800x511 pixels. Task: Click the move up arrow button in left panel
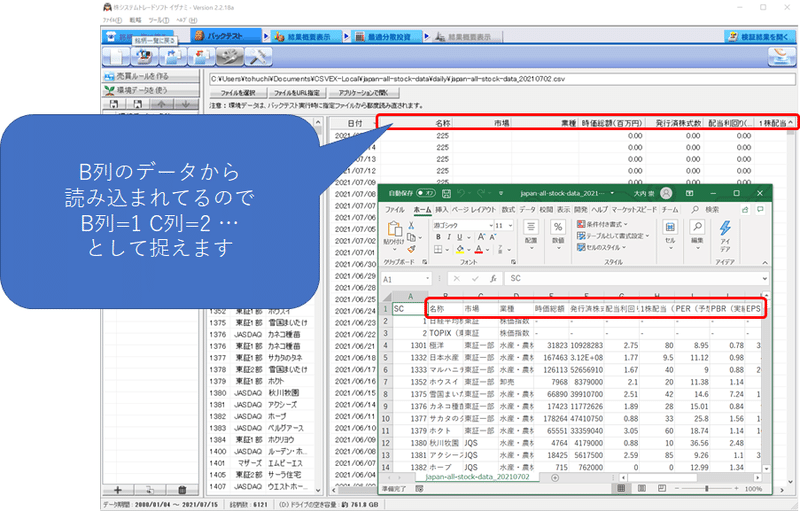[x=162, y=104]
